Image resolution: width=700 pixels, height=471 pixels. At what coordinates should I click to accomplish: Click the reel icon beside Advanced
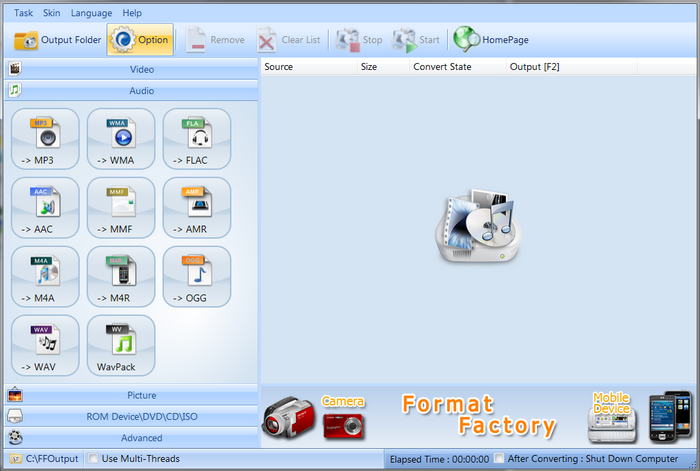tap(16, 438)
